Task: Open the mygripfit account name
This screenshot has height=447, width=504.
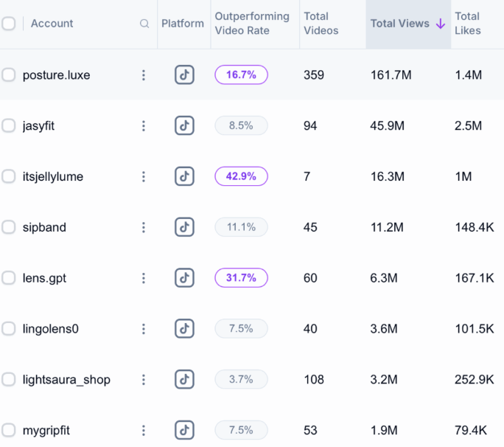Action: click(x=46, y=430)
